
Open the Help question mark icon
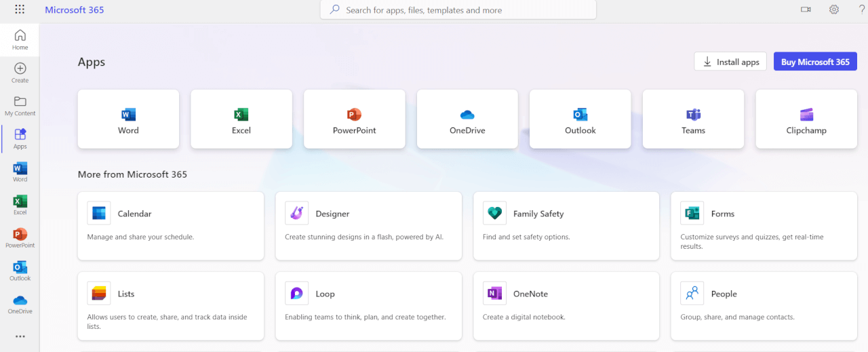tap(862, 9)
